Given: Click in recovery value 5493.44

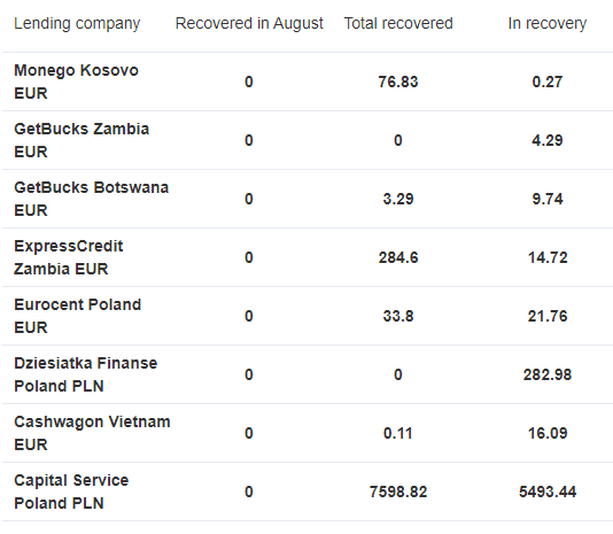Looking at the screenshot, I should pyautogui.click(x=547, y=492).
